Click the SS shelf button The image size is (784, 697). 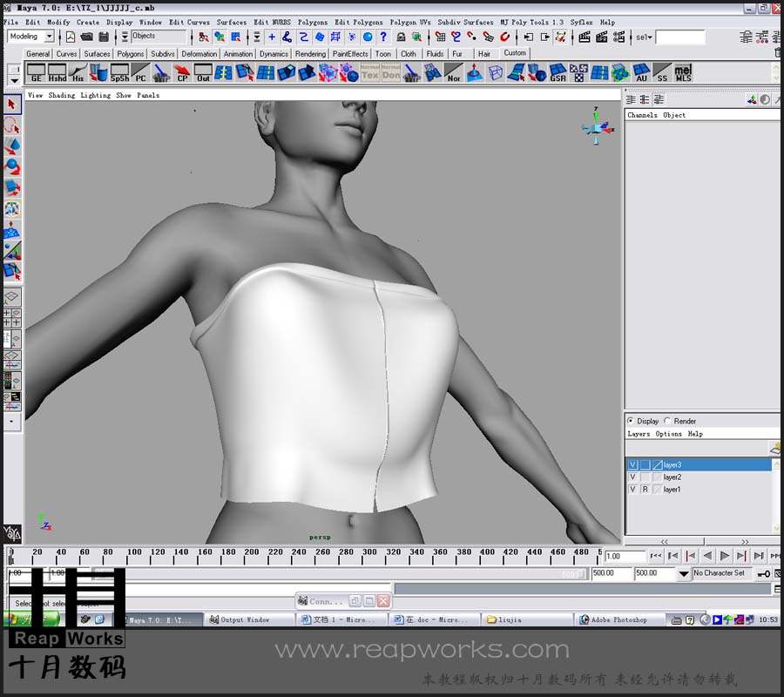(x=662, y=73)
